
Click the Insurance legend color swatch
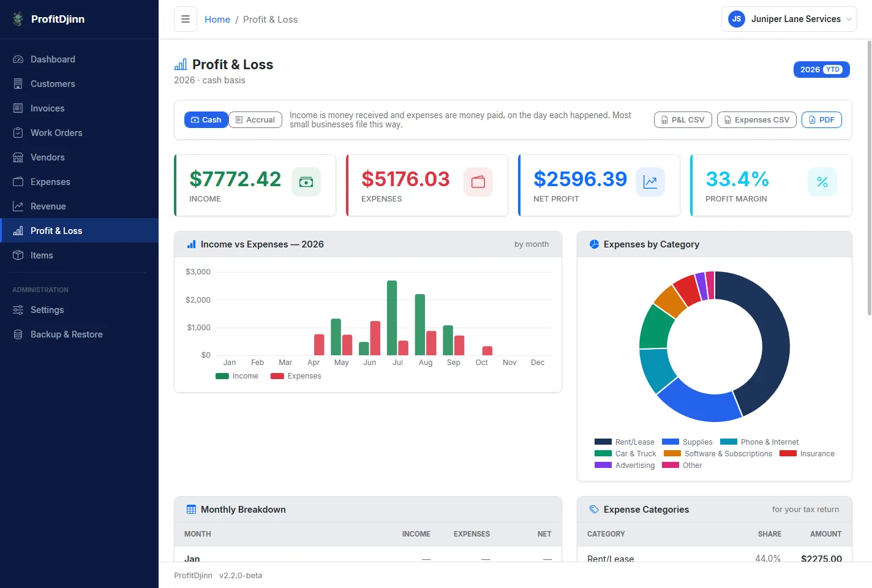788,454
